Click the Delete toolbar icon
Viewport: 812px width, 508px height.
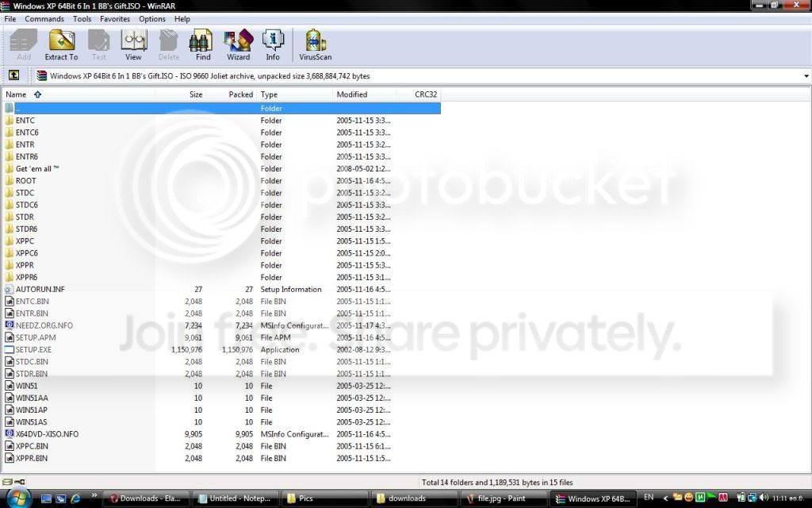(x=168, y=44)
